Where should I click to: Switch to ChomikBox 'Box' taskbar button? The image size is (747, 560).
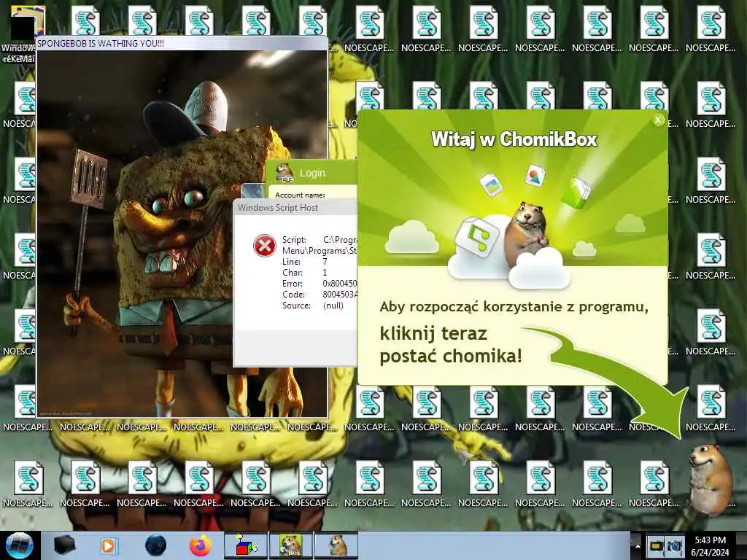tap(290, 545)
